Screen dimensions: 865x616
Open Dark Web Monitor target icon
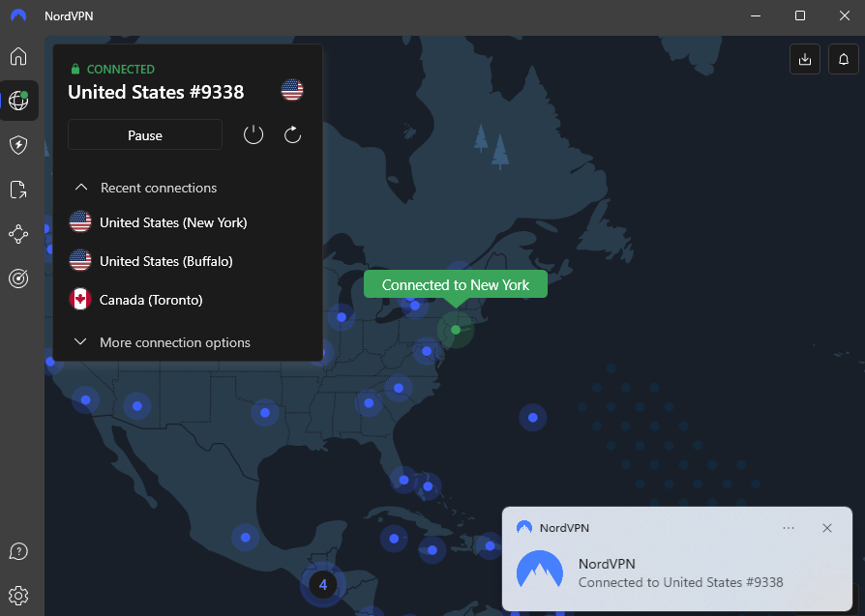(18, 279)
